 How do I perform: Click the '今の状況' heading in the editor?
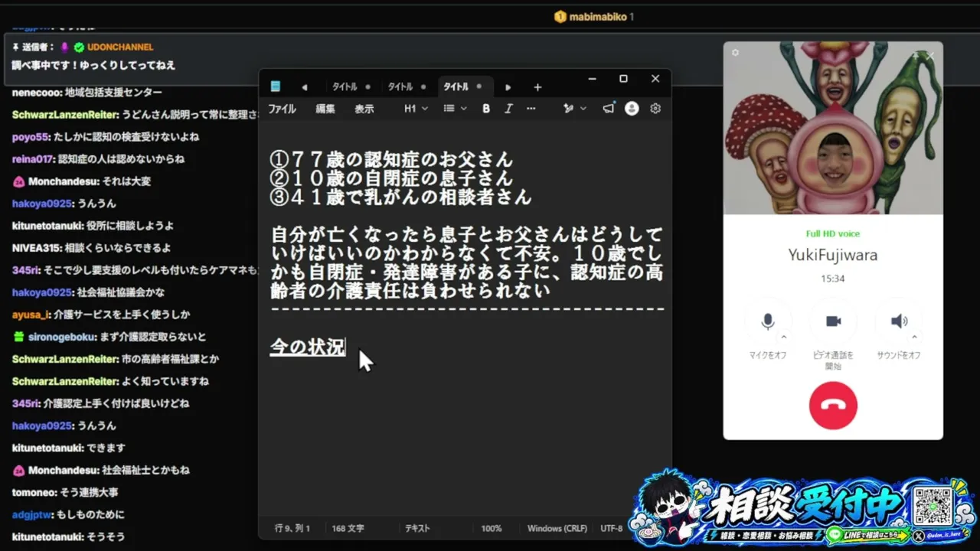(308, 347)
